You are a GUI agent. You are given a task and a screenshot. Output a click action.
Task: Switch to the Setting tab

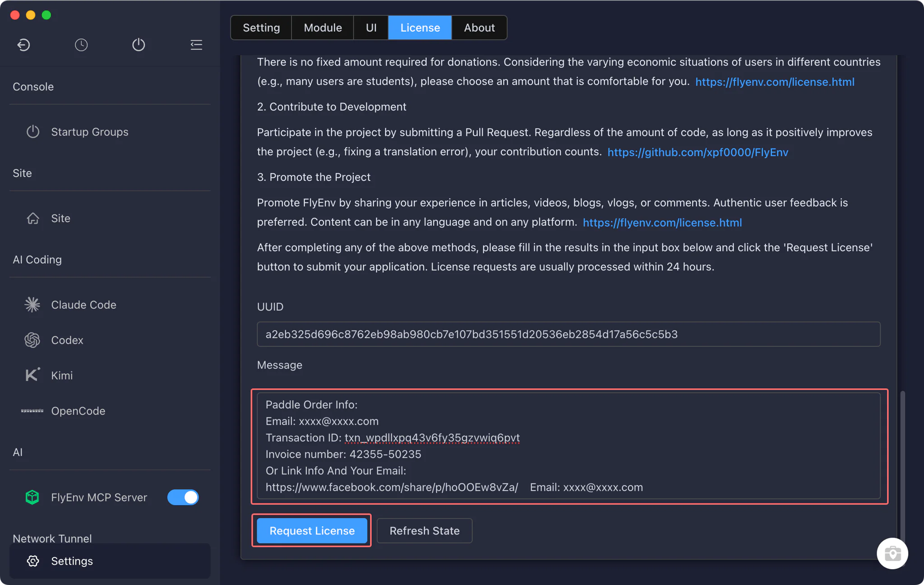point(261,28)
